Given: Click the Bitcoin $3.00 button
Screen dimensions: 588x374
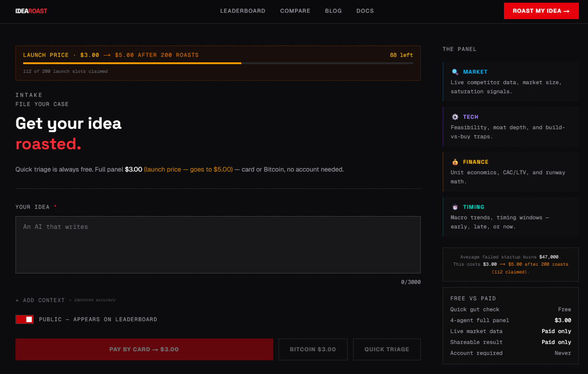Looking at the screenshot, I should (313, 349).
